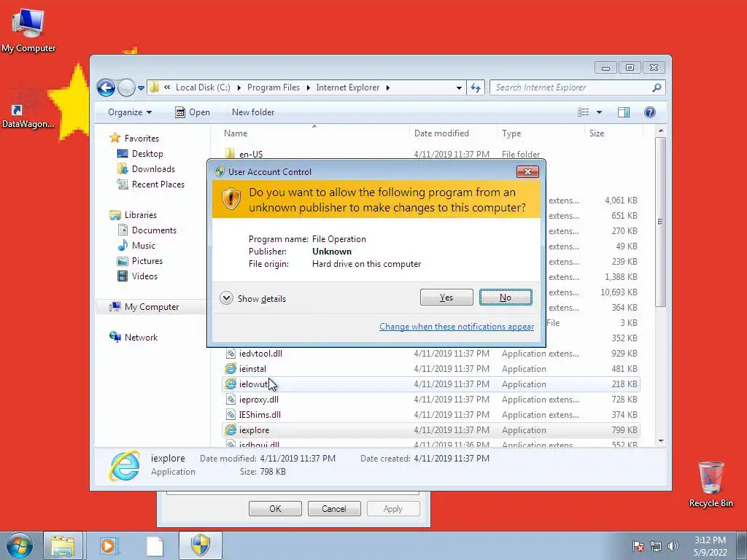Click Explorer forward arrow button
Screen dimensions: 747x560
coord(126,87)
